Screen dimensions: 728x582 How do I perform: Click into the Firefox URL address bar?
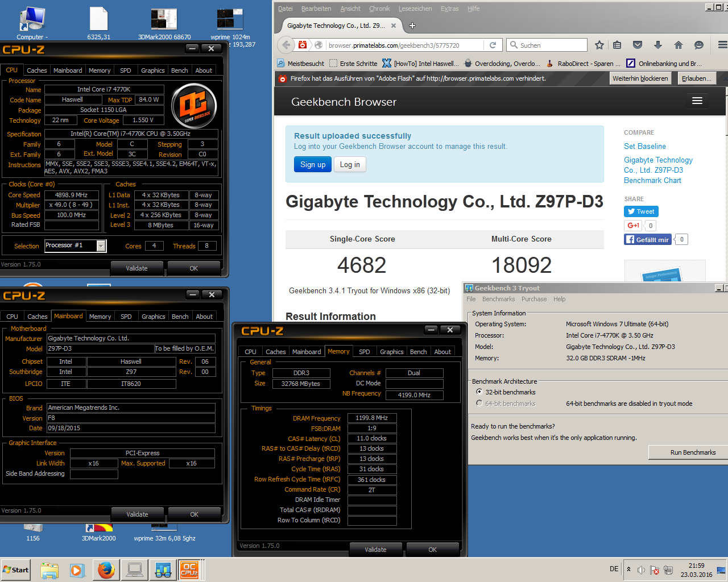point(404,45)
